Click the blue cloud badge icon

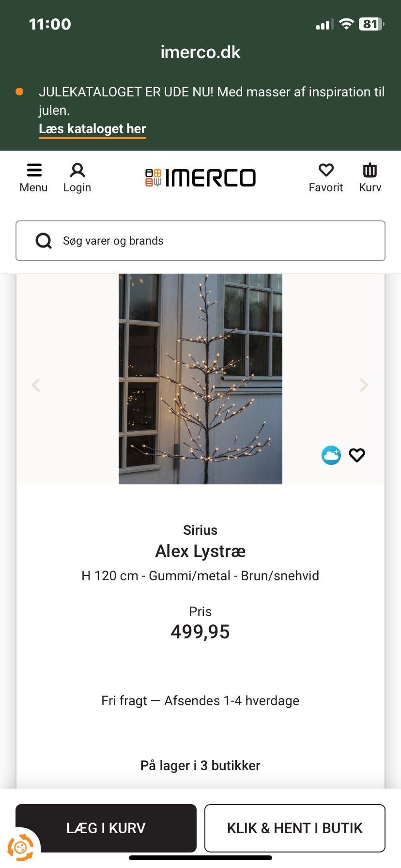click(331, 455)
